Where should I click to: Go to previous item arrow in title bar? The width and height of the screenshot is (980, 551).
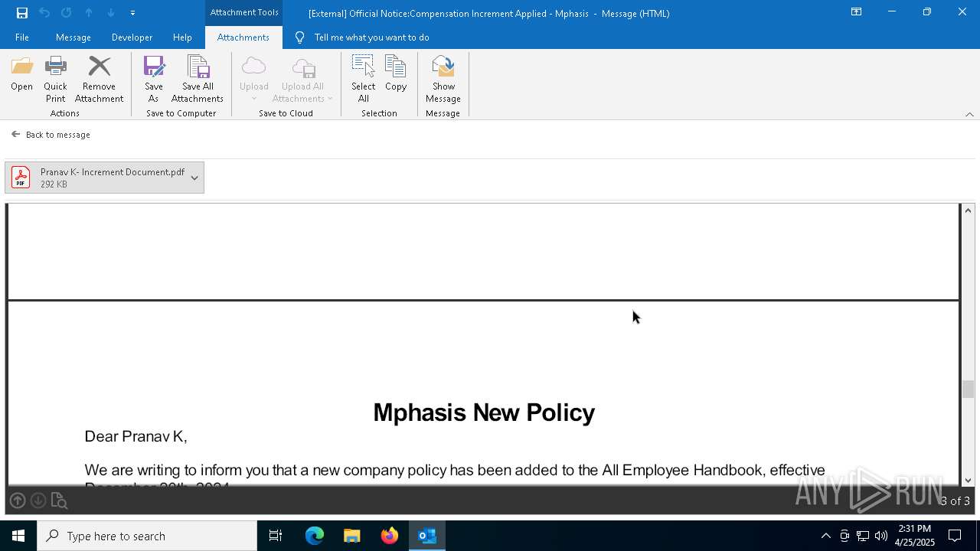point(89,13)
